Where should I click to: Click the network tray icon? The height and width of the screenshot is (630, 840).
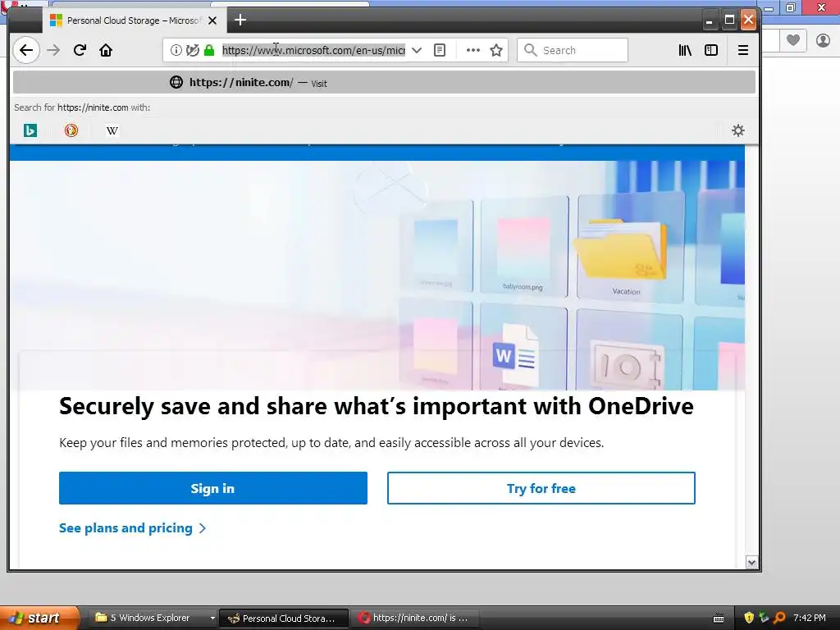tap(764, 618)
